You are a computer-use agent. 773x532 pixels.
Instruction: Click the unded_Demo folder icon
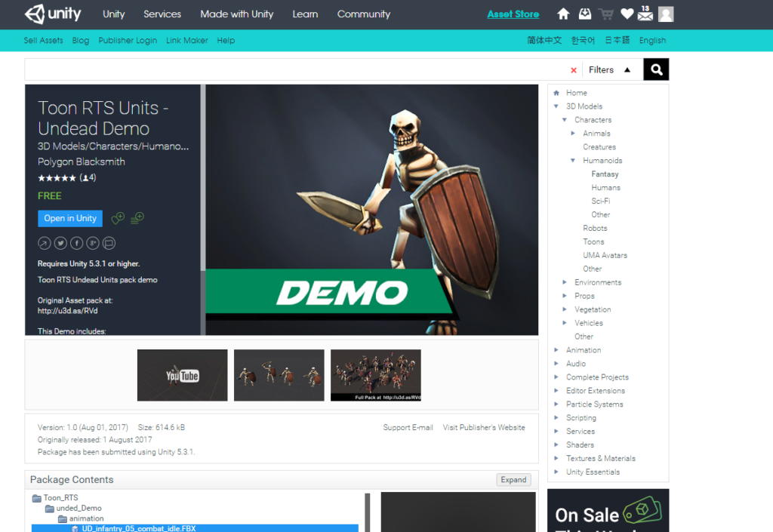click(x=50, y=509)
